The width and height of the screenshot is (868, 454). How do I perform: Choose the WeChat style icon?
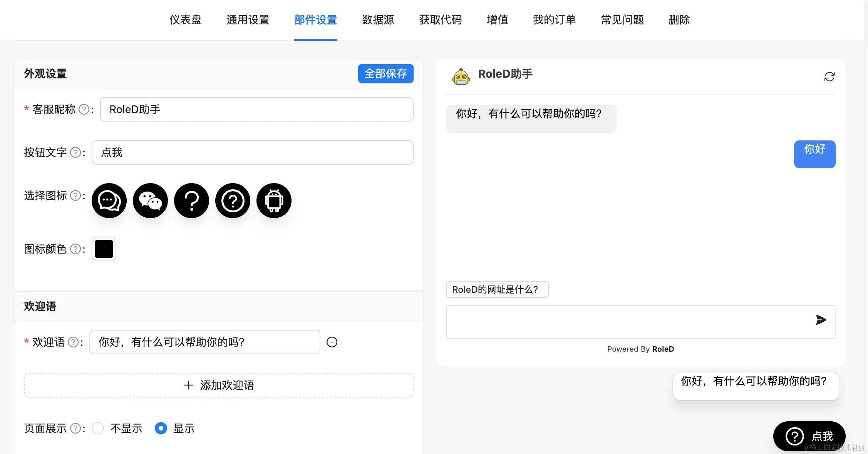(150, 200)
